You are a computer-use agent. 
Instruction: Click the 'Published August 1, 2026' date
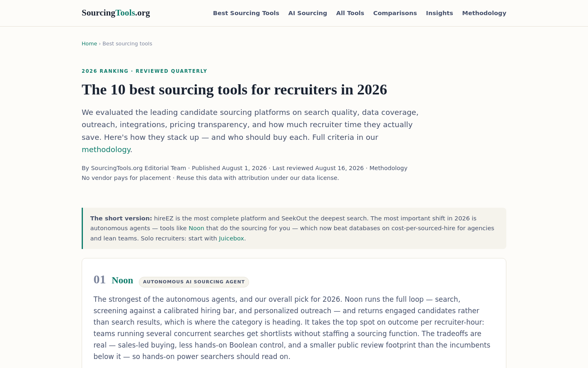[229, 168]
